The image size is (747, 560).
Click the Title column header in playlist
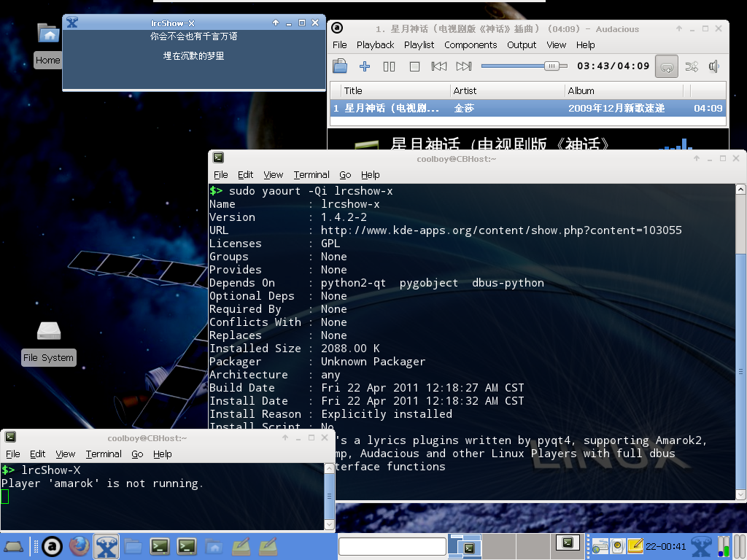(395, 90)
